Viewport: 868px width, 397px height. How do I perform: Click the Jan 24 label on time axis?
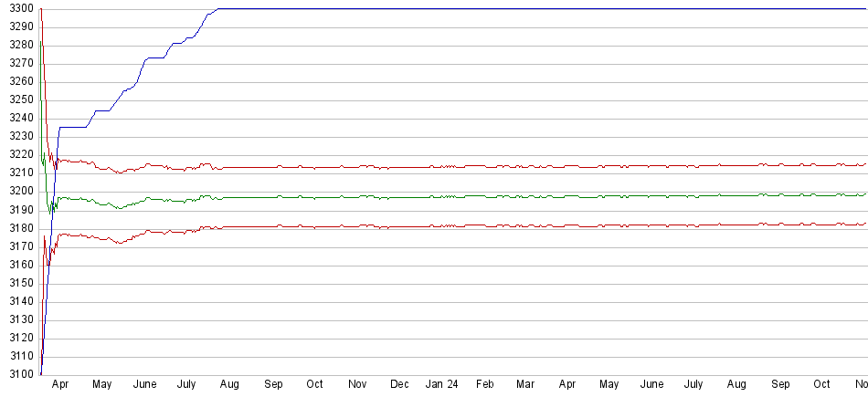441,385
